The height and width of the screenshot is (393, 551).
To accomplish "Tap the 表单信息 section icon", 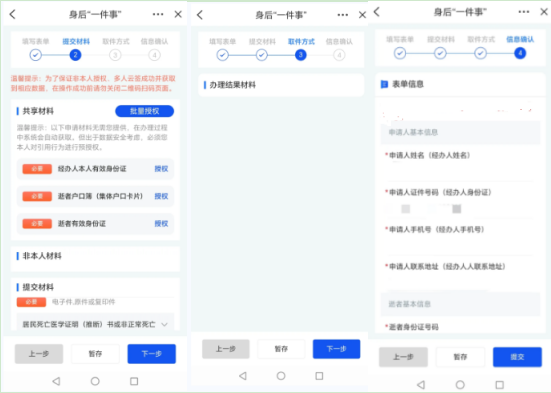I will (x=384, y=84).
